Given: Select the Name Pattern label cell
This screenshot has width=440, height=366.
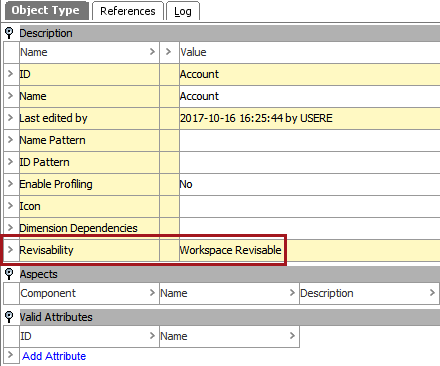Looking at the screenshot, I should [x=89, y=140].
